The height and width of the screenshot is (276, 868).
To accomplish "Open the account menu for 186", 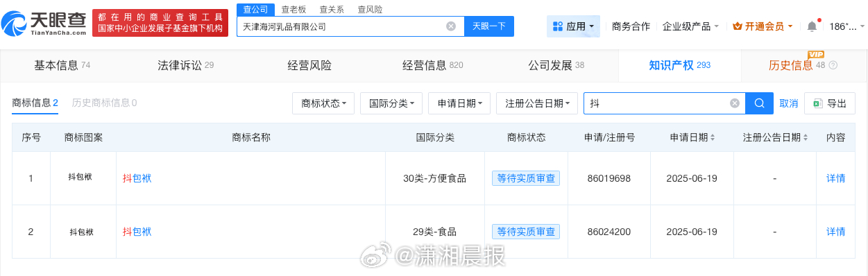I will tap(846, 26).
